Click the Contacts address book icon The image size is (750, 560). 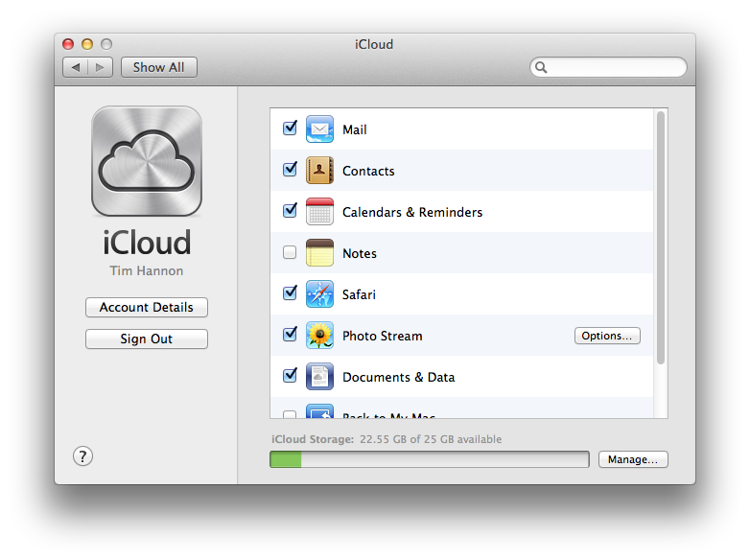click(319, 171)
